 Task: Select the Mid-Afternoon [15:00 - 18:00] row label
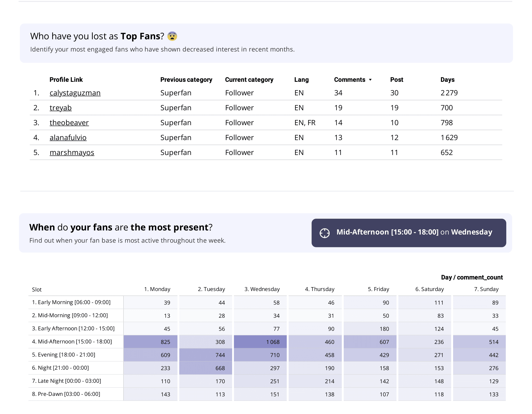tap(72, 342)
